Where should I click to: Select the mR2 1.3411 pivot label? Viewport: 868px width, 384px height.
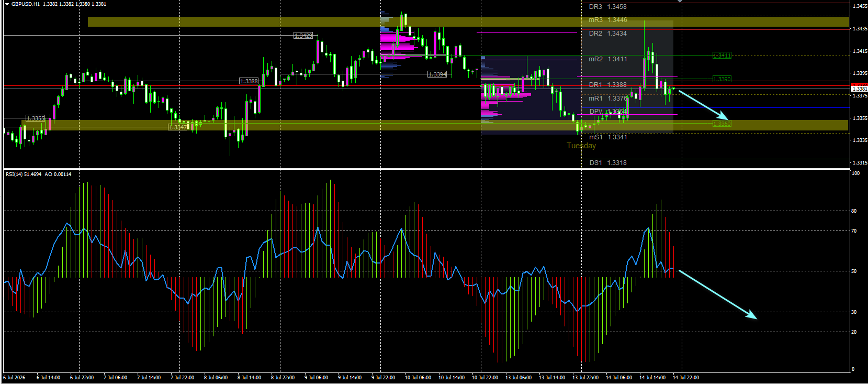[607, 59]
